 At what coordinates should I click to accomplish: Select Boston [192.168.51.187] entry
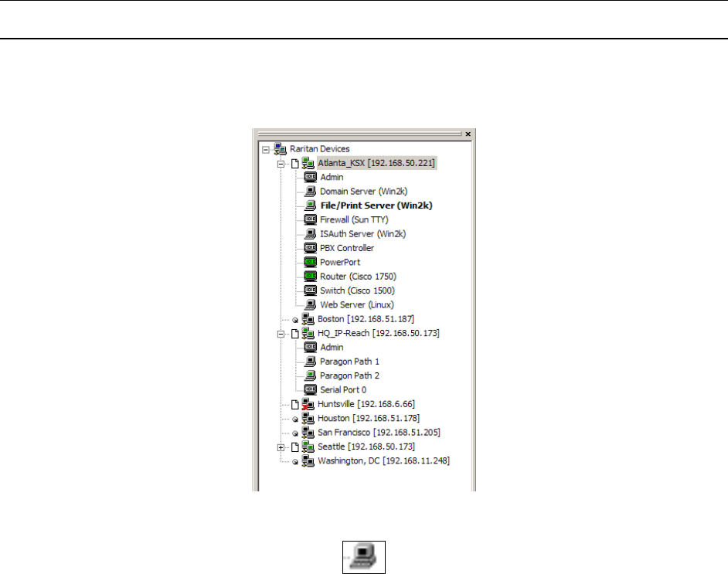click(366, 319)
